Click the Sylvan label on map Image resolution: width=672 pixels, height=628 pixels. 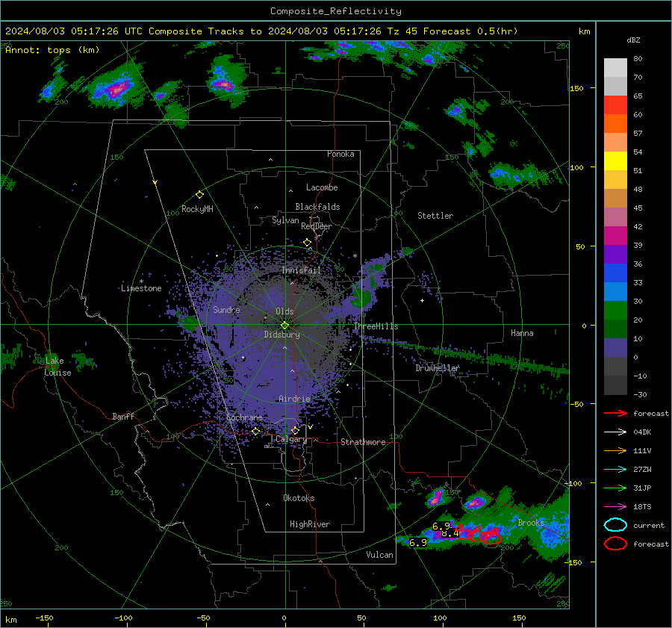285,220
